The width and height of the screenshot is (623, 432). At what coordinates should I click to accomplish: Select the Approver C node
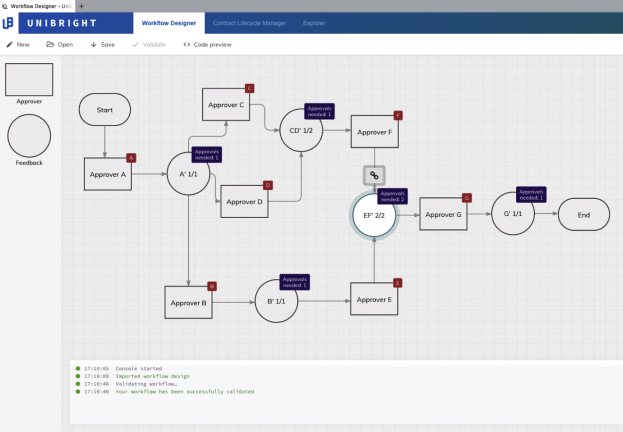(226, 105)
